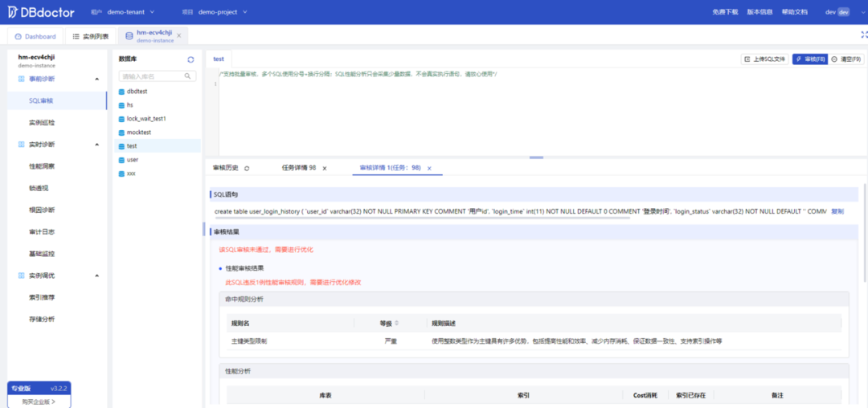Collapse the 事前诊断 menu group
868x408 pixels.
pyautogui.click(x=97, y=79)
